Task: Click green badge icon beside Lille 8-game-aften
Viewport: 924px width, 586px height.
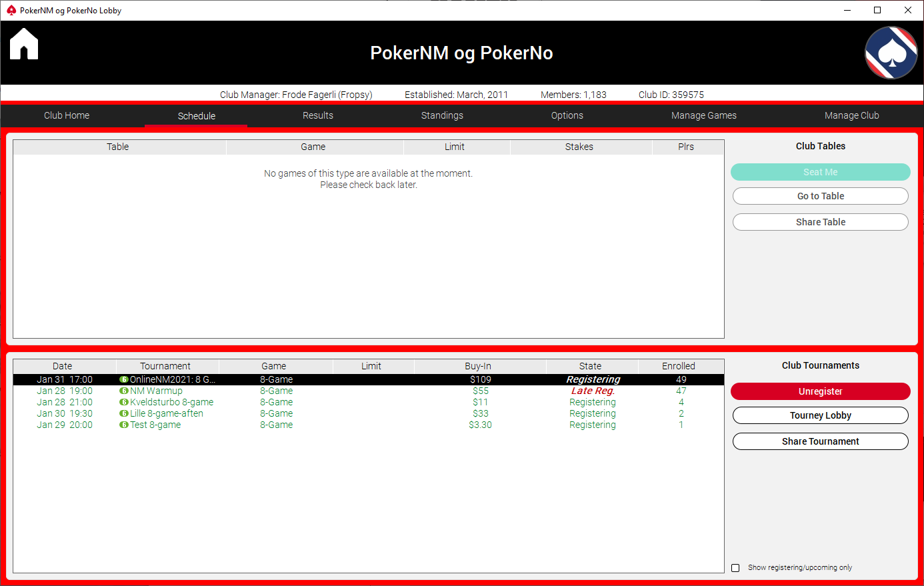Action: coord(123,413)
